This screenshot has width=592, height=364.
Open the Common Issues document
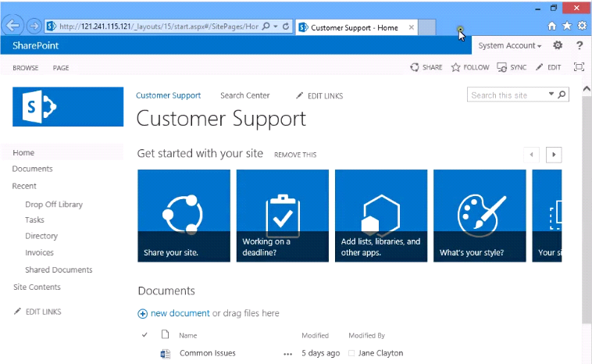click(208, 353)
